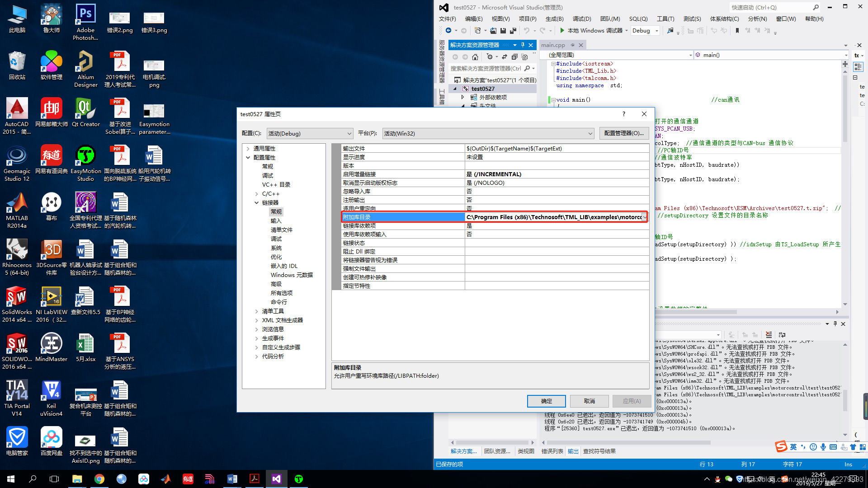Toggle auto-hide pin on the Output panel

[835, 324]
